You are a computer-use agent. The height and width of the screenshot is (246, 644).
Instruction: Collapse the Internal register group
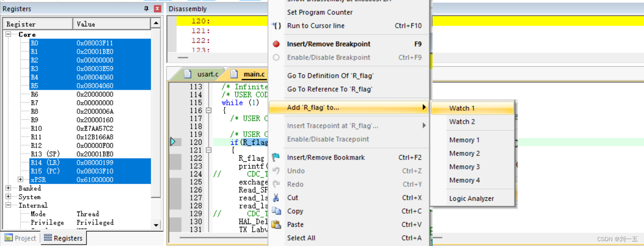[x=8, y=205]
